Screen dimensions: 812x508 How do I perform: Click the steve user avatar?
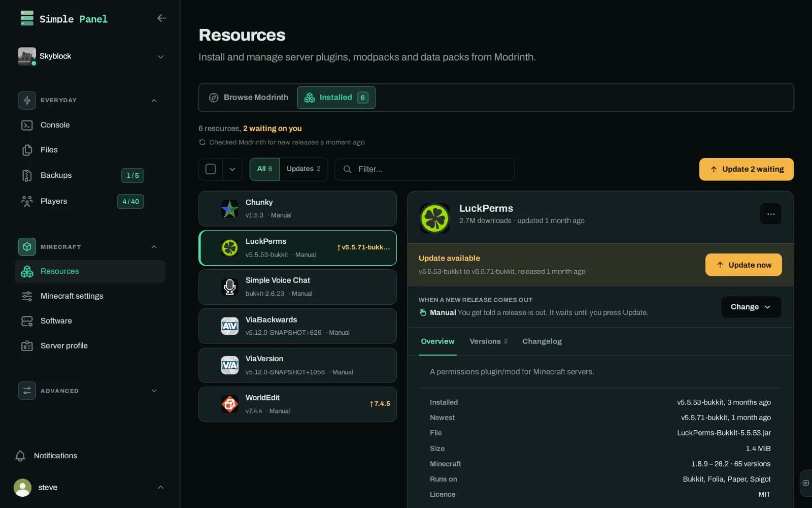point(22,487)
